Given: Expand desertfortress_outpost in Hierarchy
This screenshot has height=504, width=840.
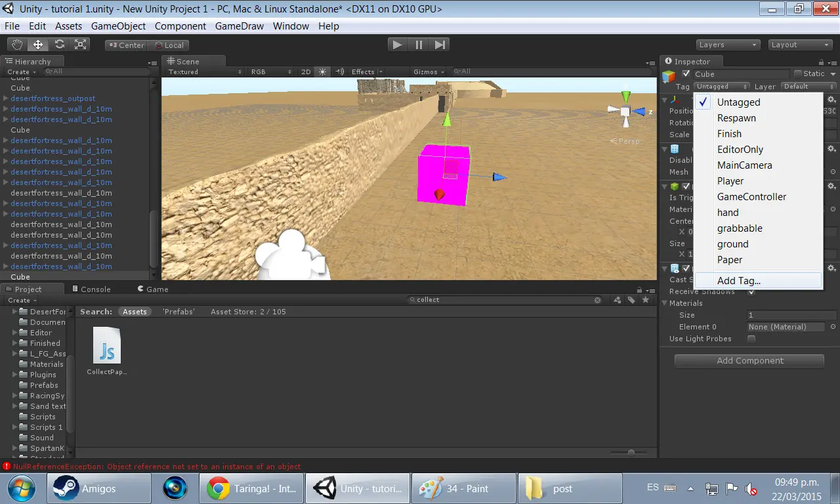Looking at the screenshot, I should point(6,98).
